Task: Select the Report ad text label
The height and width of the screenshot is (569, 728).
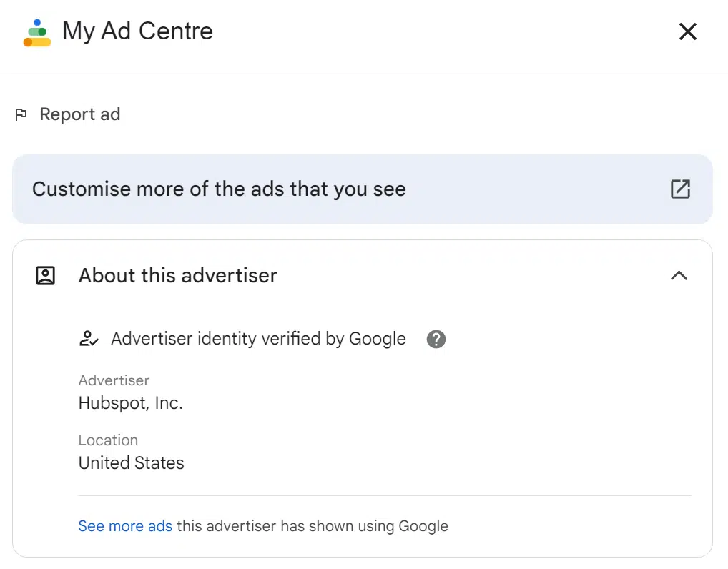Action: coord(79,114)
